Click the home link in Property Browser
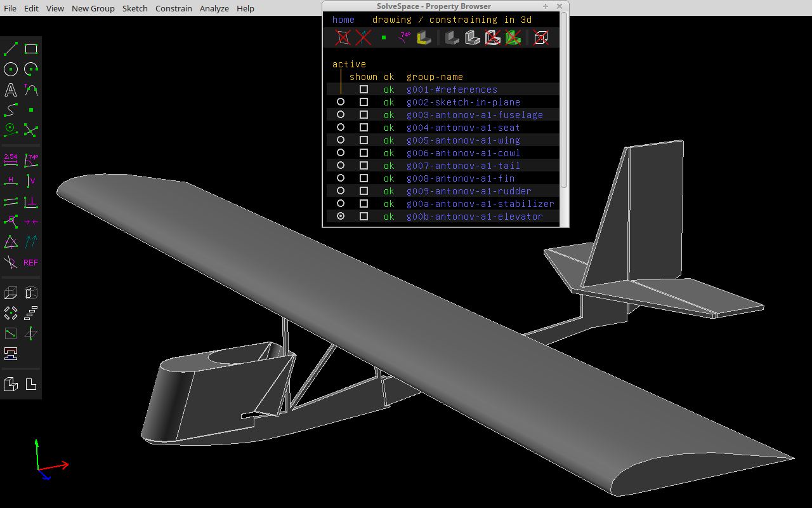The width and height of the screenshot is (812, 508). pyautogui.click(x=343, y=20)
